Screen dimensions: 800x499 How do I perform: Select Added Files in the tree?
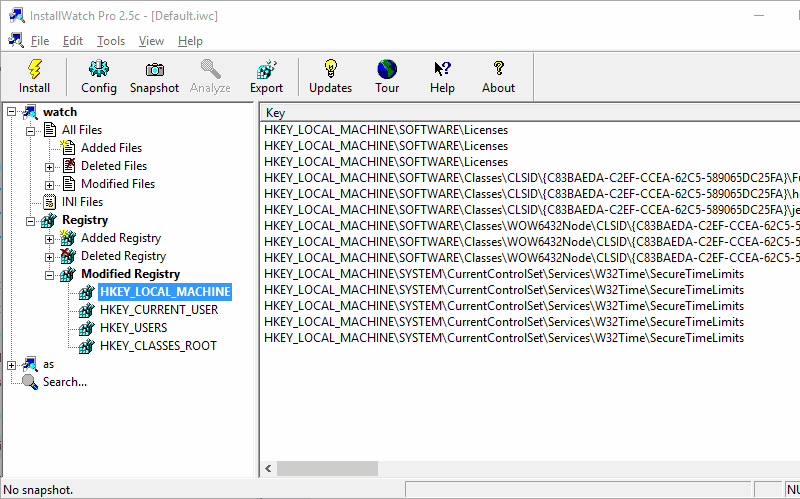click(112, 148)
